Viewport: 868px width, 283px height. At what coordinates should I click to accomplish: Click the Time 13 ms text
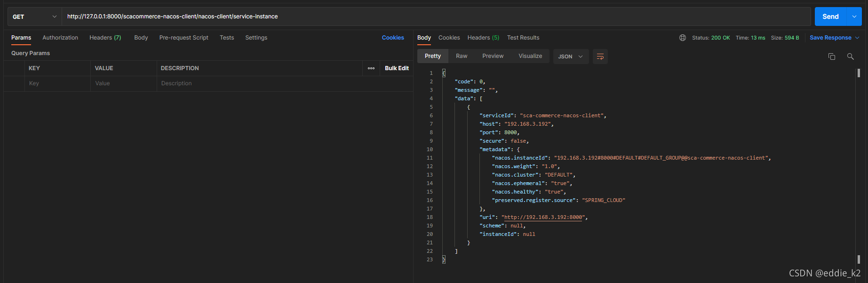[x=750, y=38]
